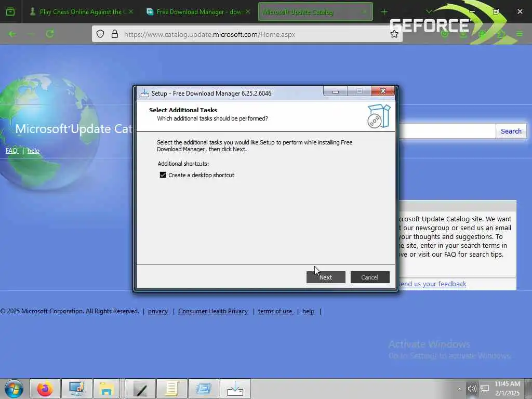Show hidden system tray icons

[x=459, y=389]
